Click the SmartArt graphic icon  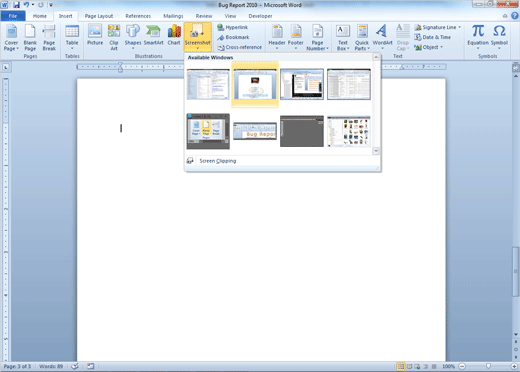[x=153, y=35]
